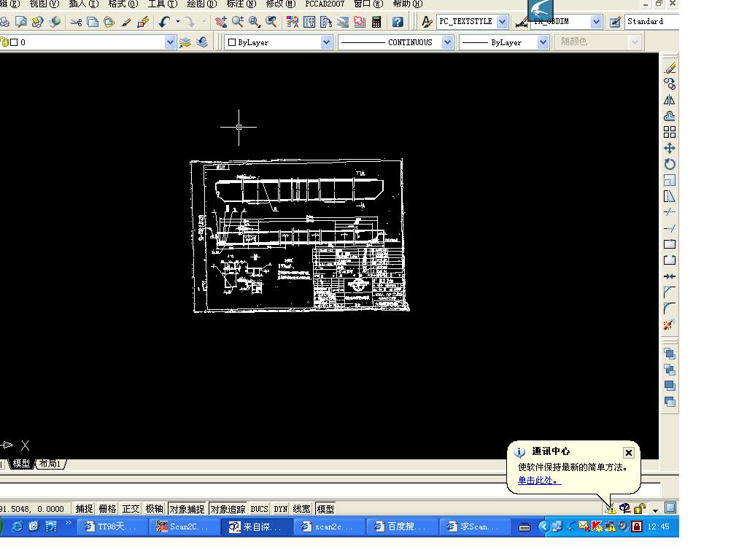
Task: Open the status bar menu arrow
Action: coord(656,510)
